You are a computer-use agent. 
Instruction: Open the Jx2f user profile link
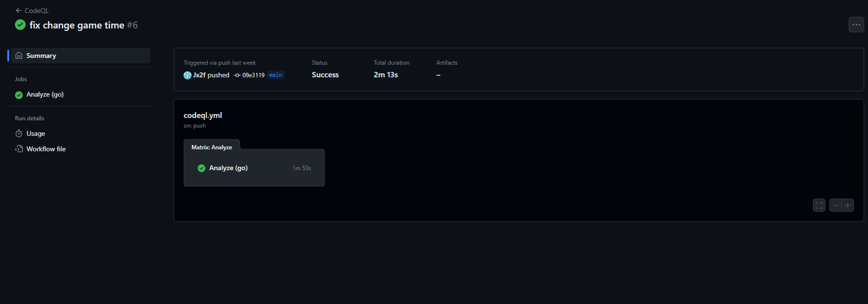(x=199, y=75)
